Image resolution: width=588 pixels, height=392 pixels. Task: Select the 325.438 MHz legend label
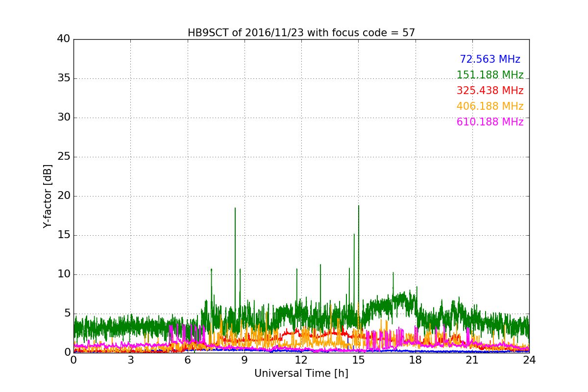(490, 91)
